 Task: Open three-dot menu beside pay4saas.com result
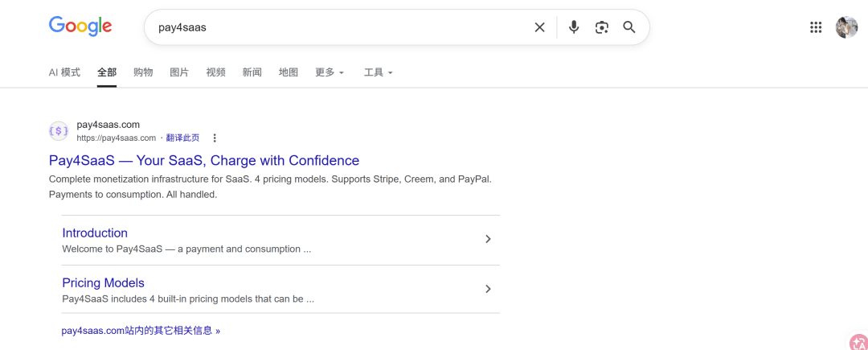click(x=215, y=138)
